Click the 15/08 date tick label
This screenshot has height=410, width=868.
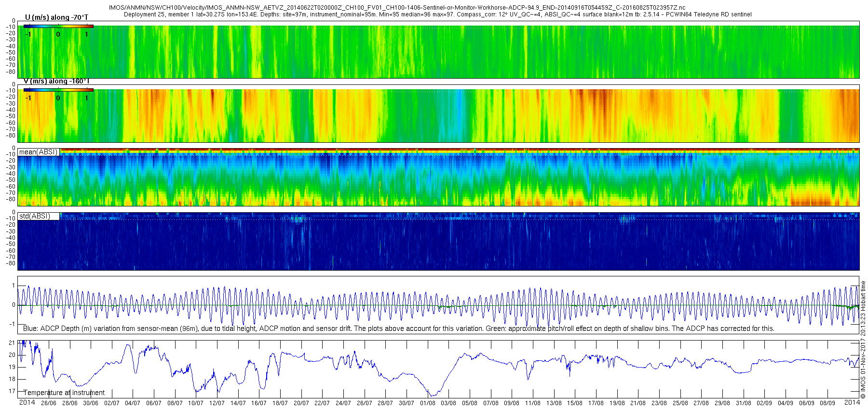(575, 403)
